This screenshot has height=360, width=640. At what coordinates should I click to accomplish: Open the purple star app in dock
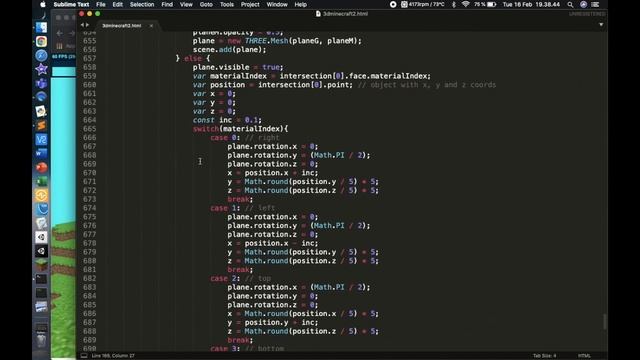pos(41,69)
